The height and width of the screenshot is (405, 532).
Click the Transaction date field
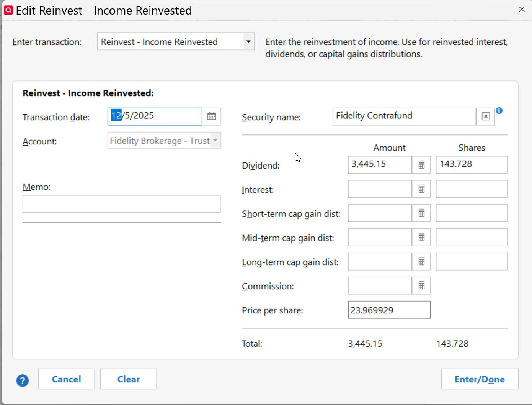(x=155, y=116)
